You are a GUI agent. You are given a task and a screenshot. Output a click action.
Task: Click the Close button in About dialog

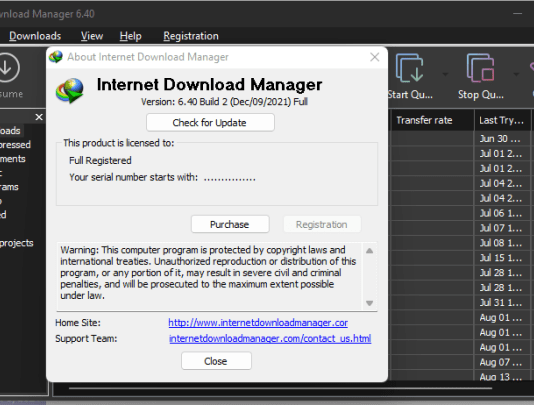click(x=216, y=361)
